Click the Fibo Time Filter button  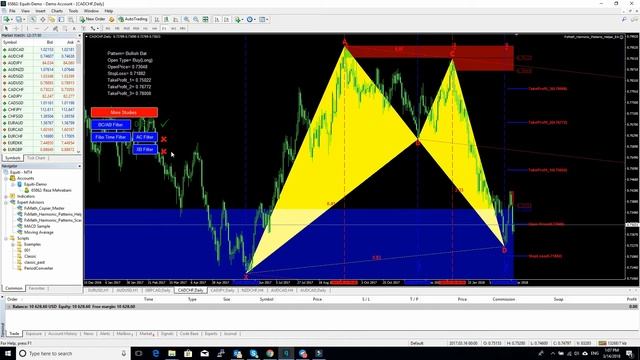click(111, 137)
